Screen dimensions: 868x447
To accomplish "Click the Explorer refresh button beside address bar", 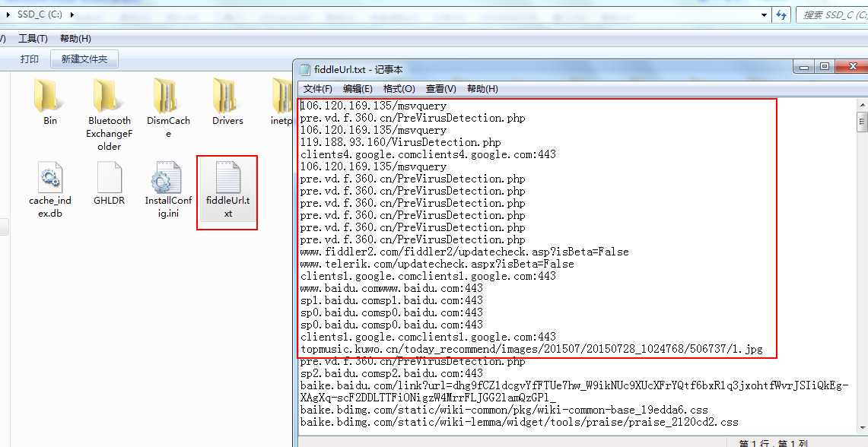I will tap(781, 15).
